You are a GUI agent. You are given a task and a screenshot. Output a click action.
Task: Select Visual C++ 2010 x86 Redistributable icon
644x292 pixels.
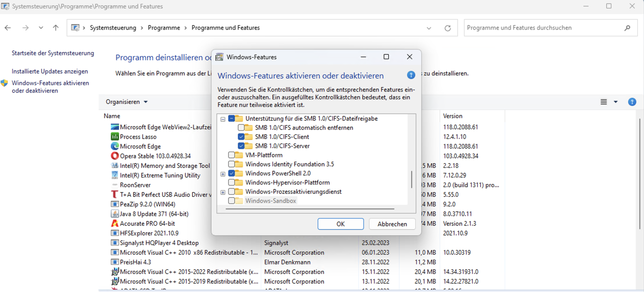click(x=115, y=252)
